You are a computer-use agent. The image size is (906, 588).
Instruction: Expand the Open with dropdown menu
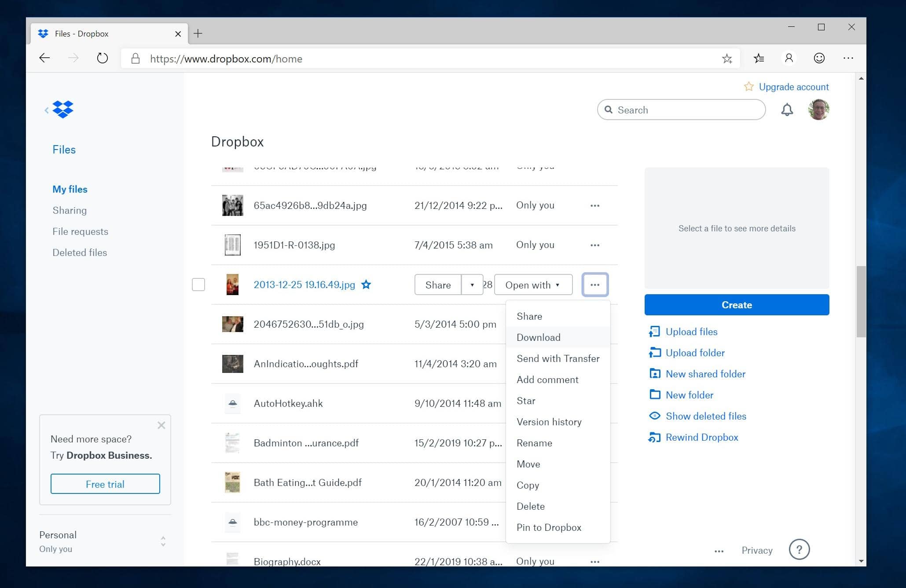532,285
